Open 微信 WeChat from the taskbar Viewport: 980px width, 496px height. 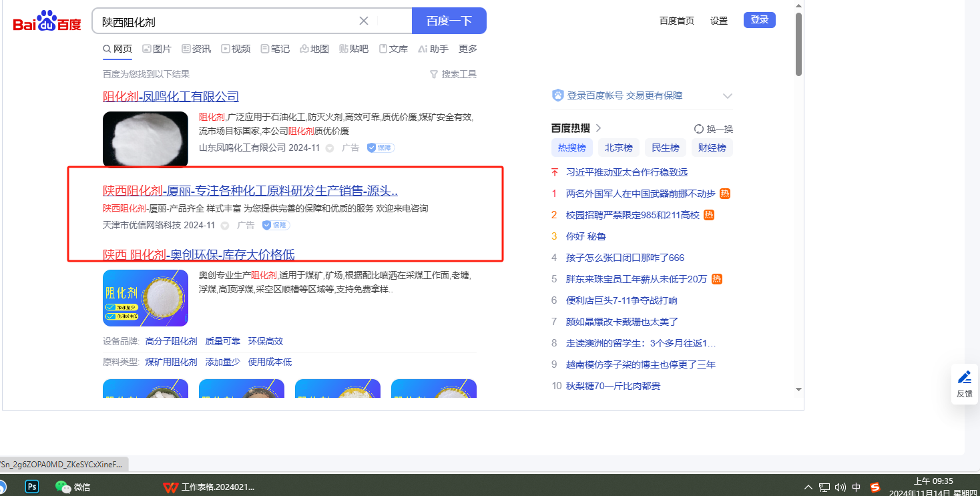73,487
